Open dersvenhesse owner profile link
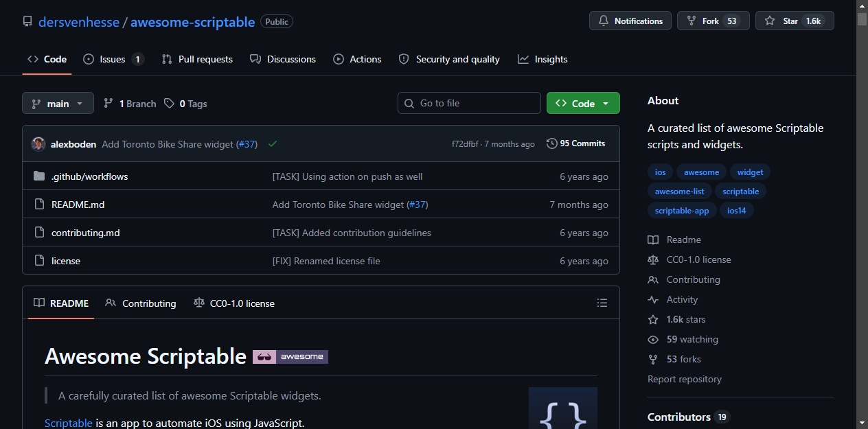This screenshot has width=868, height=429. pos(79,21)
